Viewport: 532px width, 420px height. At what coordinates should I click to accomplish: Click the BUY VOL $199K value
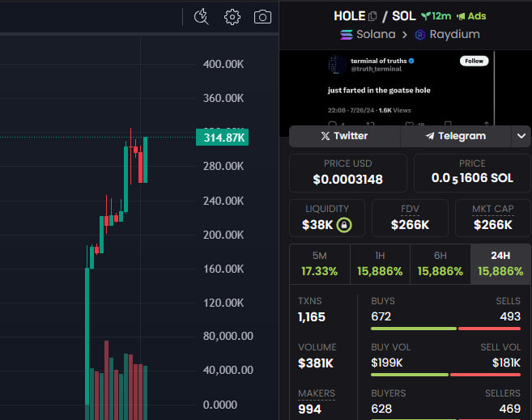pos(387,363)
